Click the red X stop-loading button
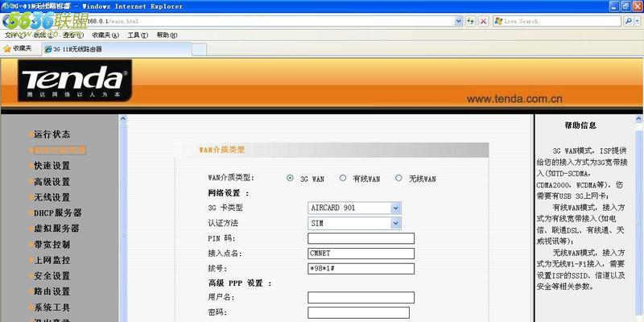Screen dimensions: 644x322 coord(484,22)
